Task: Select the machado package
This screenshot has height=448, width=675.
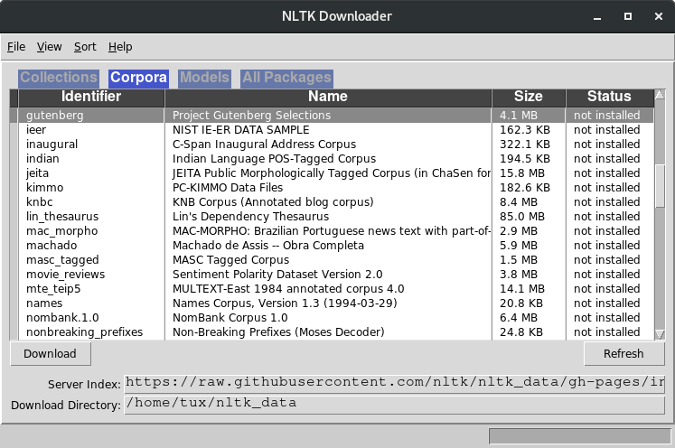Action: point(52,245)
